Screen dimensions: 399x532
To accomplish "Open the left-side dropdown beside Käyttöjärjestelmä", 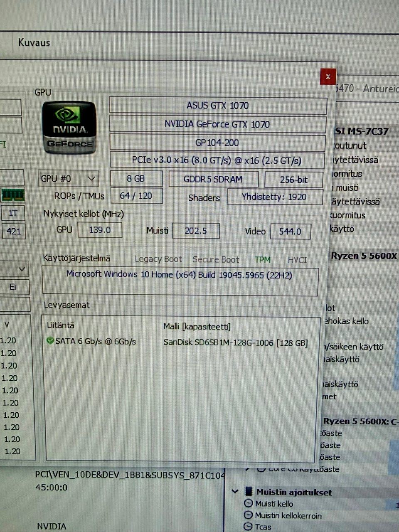I will (15, 269).
